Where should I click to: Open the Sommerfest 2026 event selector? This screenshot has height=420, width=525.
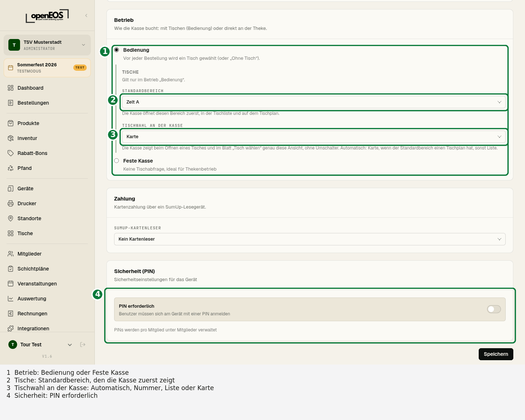click(x=47, y=68)
